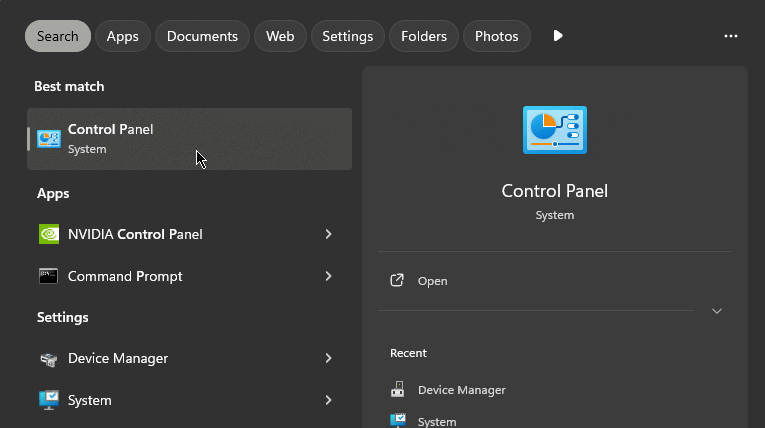Switch to the Settings filter tab
765x428 pixels.
tap(347, 36)
